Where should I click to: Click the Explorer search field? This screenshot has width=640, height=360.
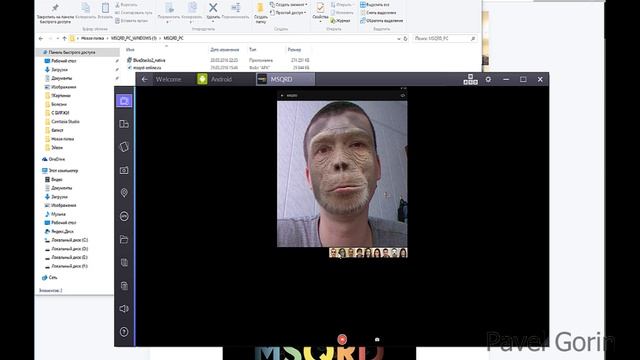coord(444,38)
